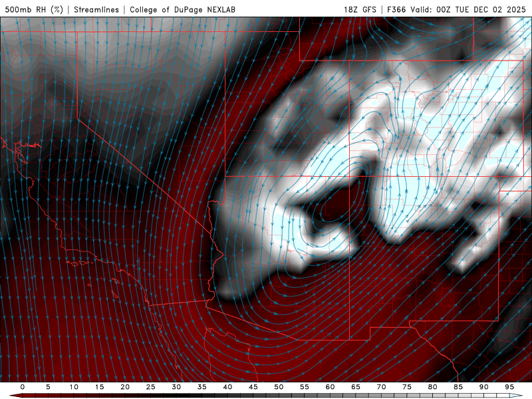Viewport: 532px width, 399px height.
Task: Click the "85" colorbar tick label
Action: point(458,387)
